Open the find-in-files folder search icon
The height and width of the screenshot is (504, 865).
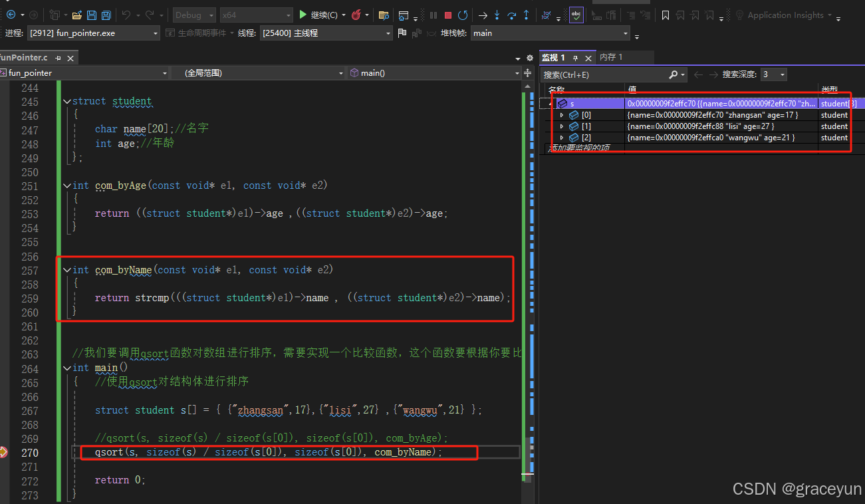(384, 15)
